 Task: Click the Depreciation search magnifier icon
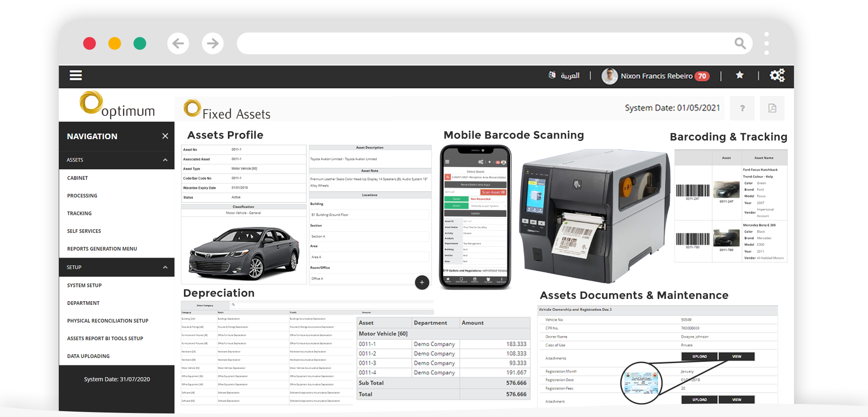point(233,305)
